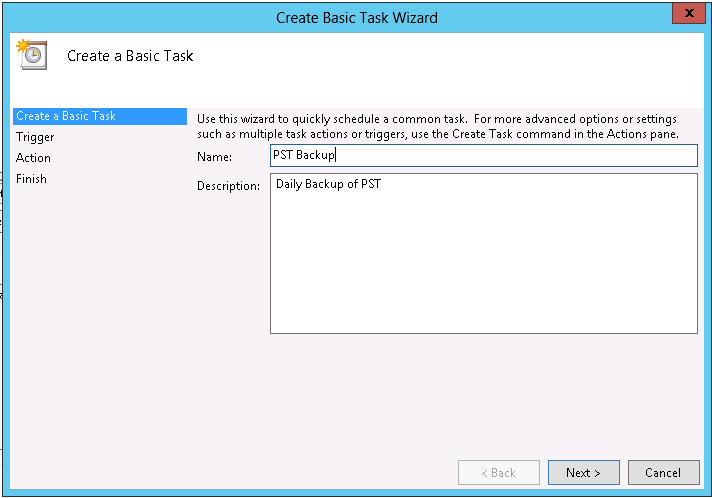The image size is (712, 498).
Task: Cancel the Create Basic Task Wizard
Action: (663, 473)
